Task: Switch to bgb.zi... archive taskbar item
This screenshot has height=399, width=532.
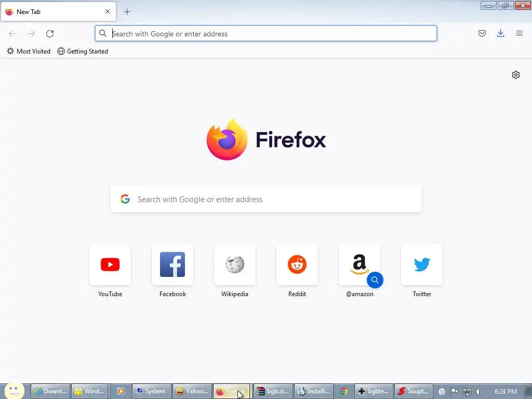Action: pyautogui.click(x=273, y=391)
